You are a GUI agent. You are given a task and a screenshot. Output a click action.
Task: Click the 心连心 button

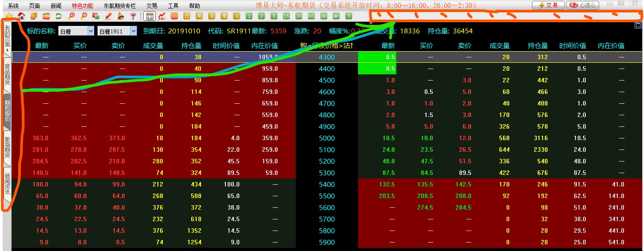[583, 5]
